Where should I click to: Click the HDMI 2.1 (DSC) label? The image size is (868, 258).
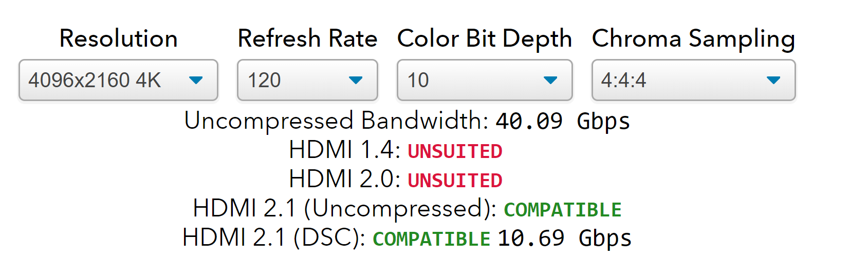tap(273, 238)
